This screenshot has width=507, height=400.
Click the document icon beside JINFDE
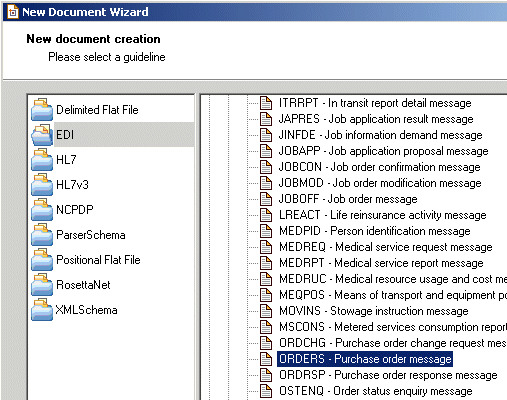[x=266, y=135]
